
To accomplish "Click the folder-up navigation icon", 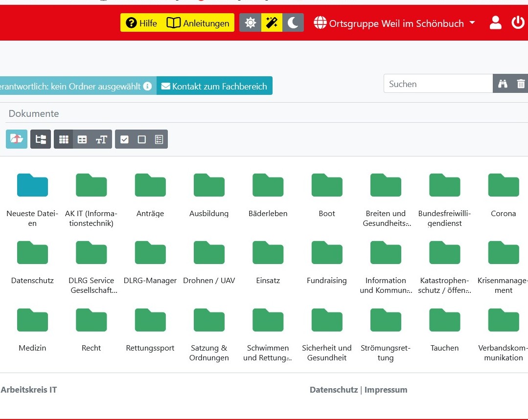I will coord(17,139).
